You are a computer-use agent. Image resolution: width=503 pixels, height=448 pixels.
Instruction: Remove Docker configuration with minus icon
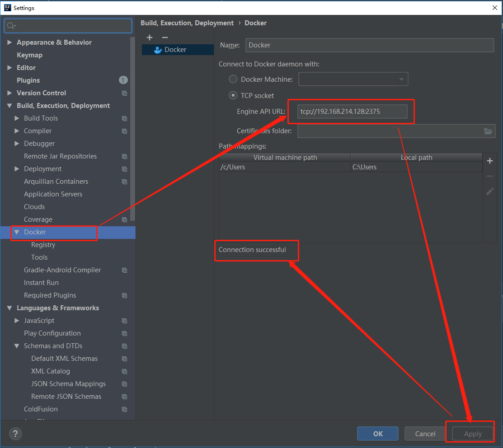pos(165,37)
